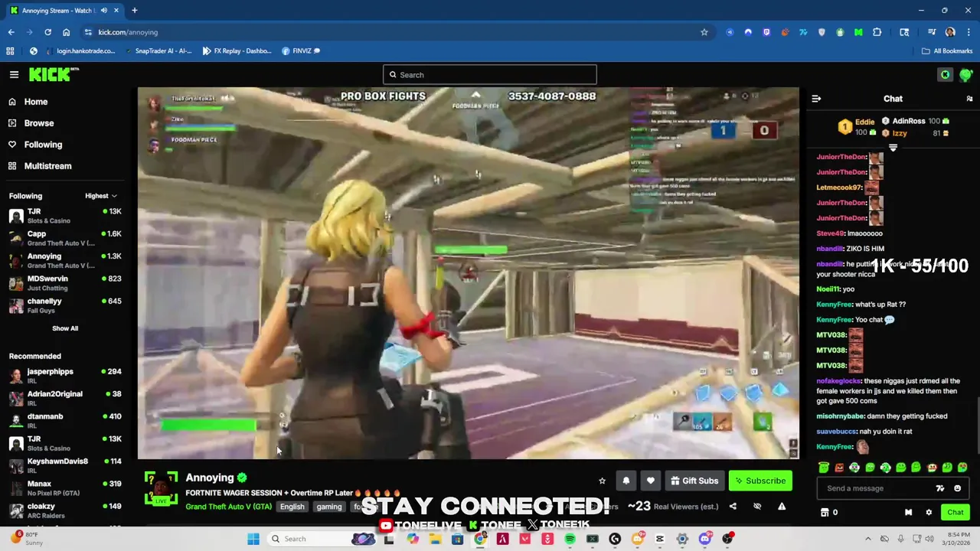
Task: Open the green user profile avatar
Action: click(x=965, y=74)
